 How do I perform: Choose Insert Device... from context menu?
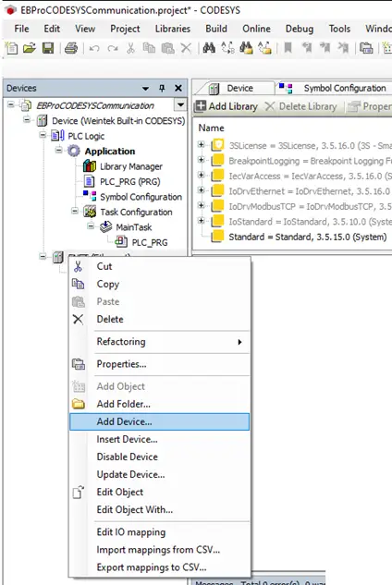tap(159, 439)
